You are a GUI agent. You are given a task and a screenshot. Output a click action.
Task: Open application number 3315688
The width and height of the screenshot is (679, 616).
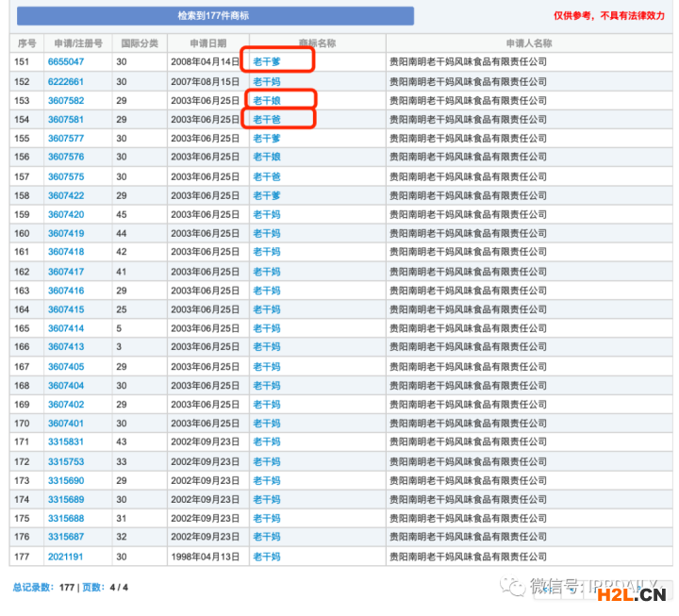(x=66, y=519)
